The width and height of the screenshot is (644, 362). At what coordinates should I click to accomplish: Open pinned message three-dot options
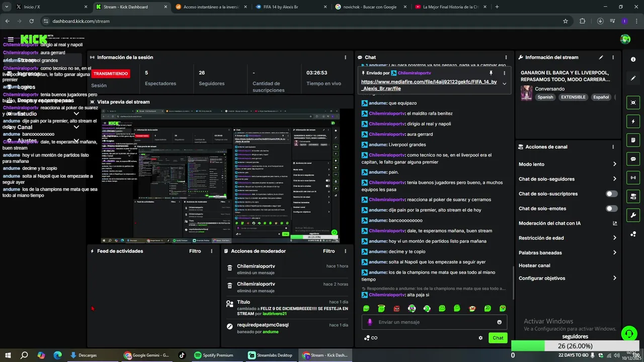[x=504, y=73]
